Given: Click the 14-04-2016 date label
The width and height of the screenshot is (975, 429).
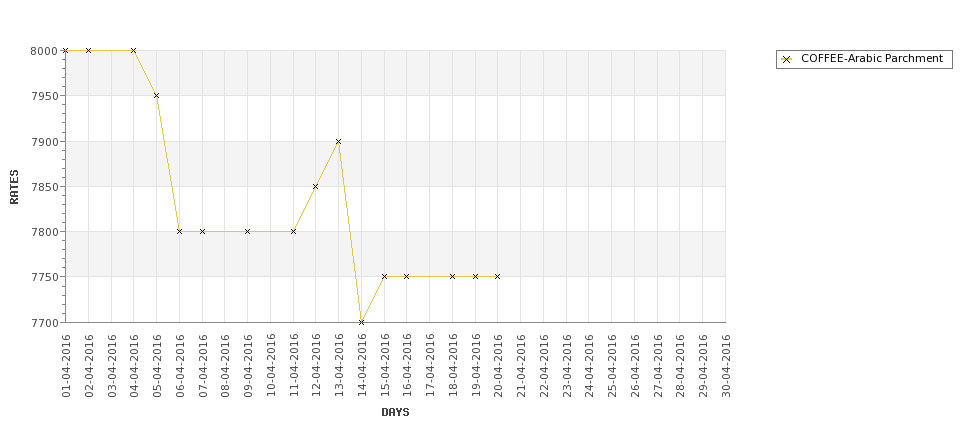Looking at the screenshot, I should click(362, 366).
